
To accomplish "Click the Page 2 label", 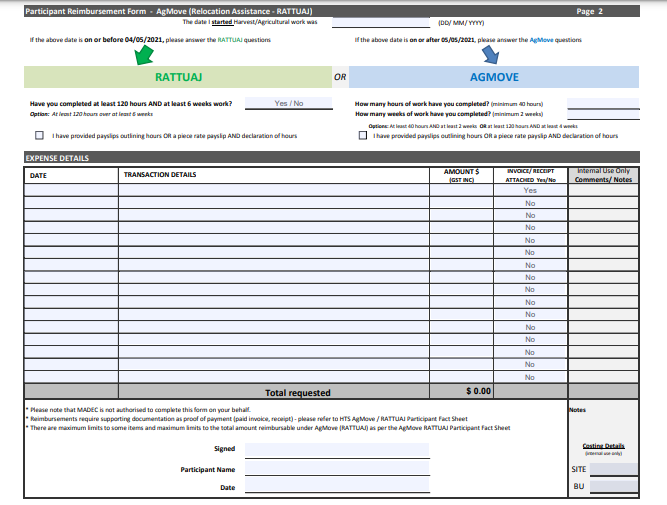I will click(590, 11).
